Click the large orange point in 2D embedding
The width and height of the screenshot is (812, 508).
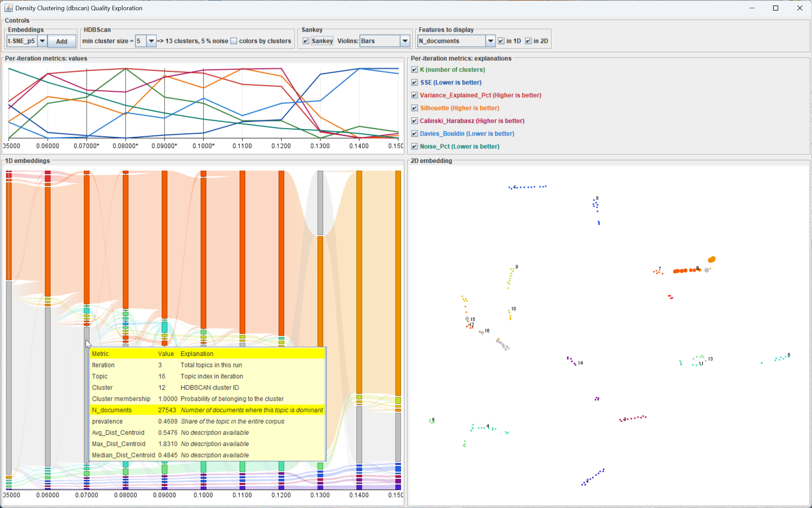coord(712,260)
